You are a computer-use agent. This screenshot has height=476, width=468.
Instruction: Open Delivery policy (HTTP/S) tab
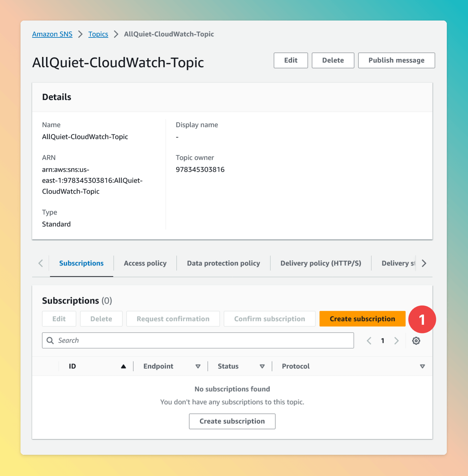click(x=321, y=263)
